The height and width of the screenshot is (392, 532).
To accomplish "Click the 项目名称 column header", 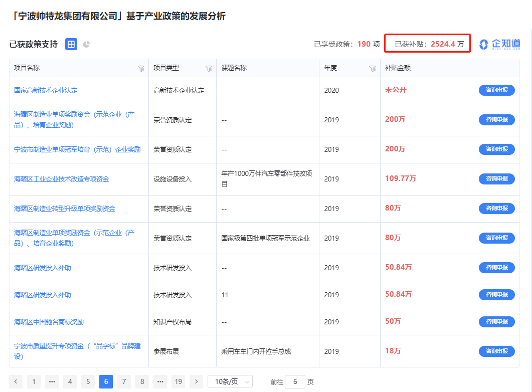I will pos(27,68).
